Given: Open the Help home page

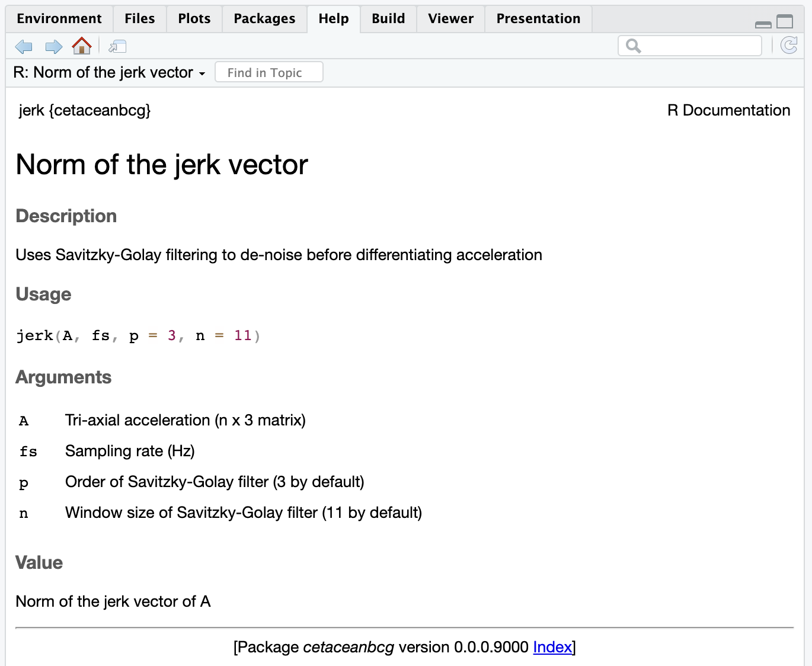Looking at the screenshot, I should (x=82, y=46).
